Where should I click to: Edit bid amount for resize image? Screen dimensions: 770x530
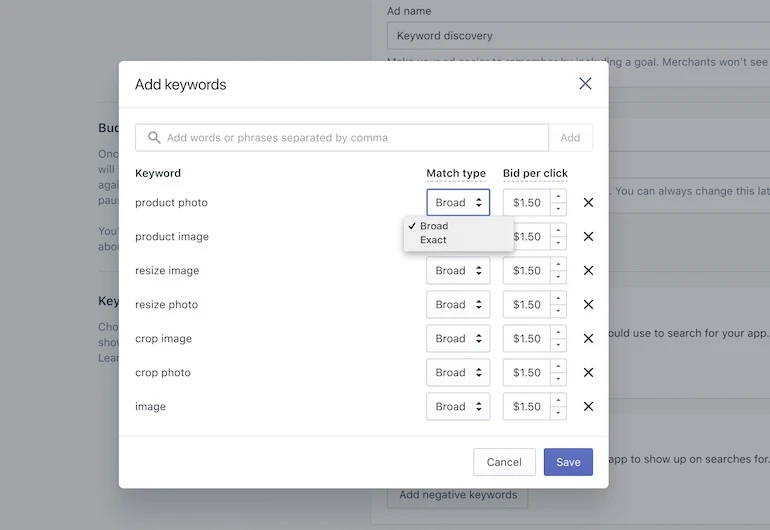[x=526, y=270]
